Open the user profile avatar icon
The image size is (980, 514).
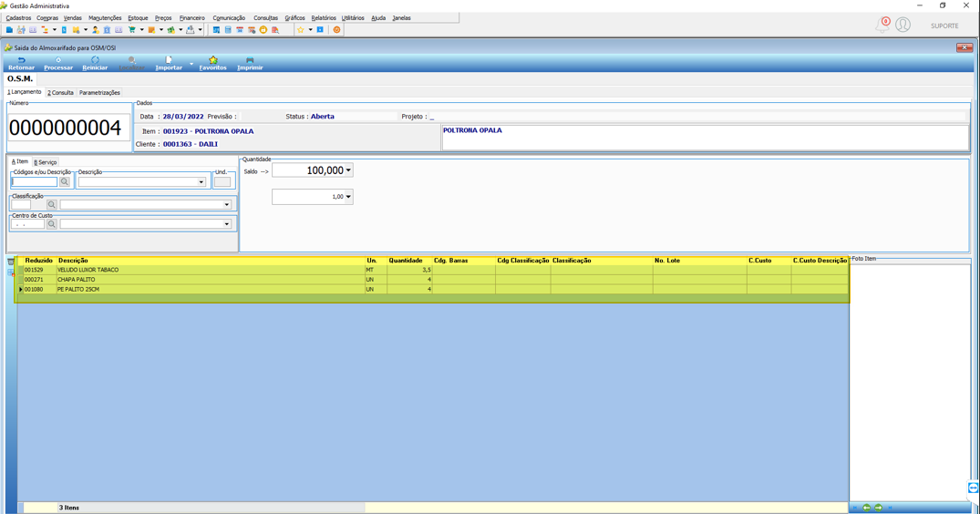[903, 25]
